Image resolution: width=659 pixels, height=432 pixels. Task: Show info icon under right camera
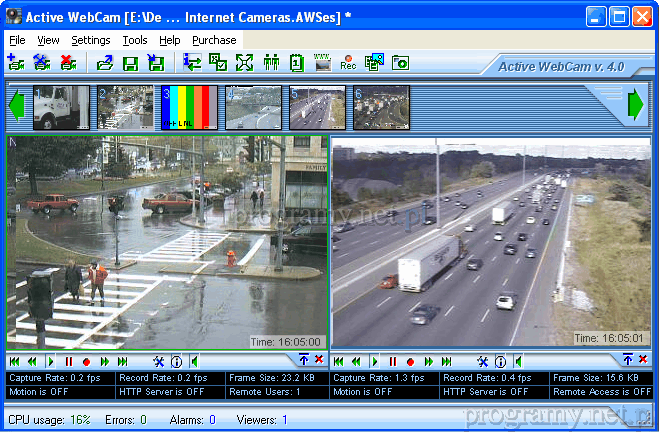click(x=500, y=361)
